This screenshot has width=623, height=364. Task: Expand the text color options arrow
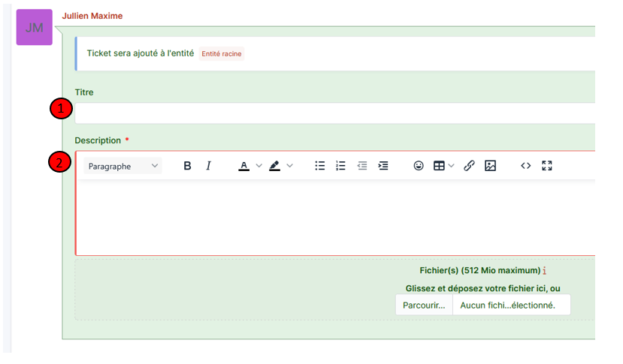point(259,166)
